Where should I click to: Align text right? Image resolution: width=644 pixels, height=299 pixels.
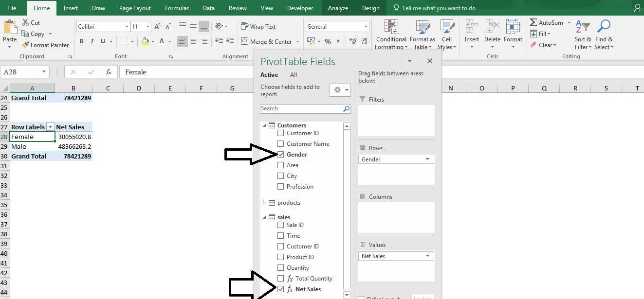[x=204, y=41]
